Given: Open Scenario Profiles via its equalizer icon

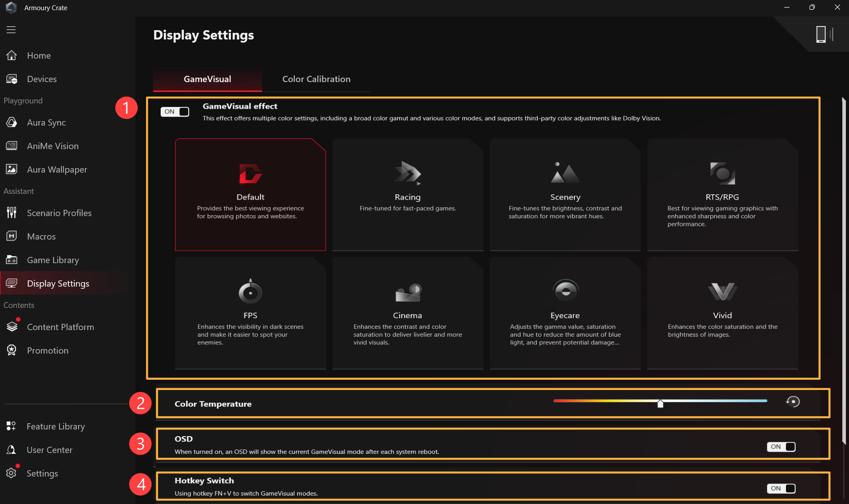Looking at the screenshot, I should (x=12, y=213).
